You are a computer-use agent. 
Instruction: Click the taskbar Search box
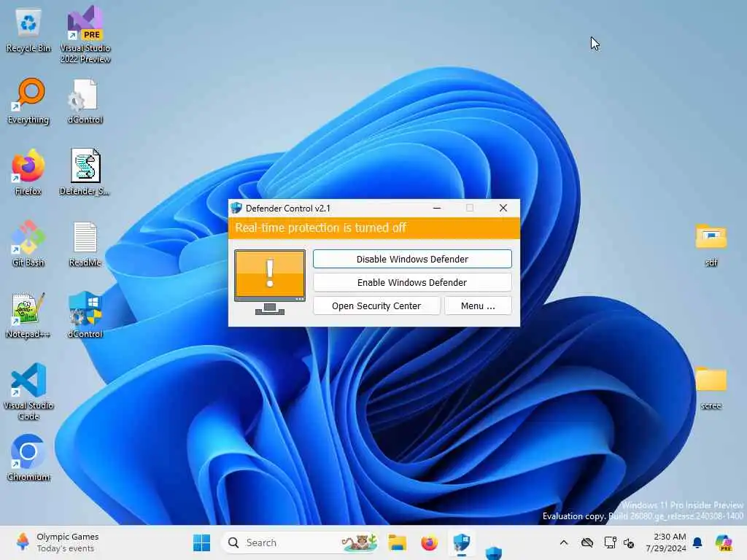pyautogui.click(x=300, y=542)
